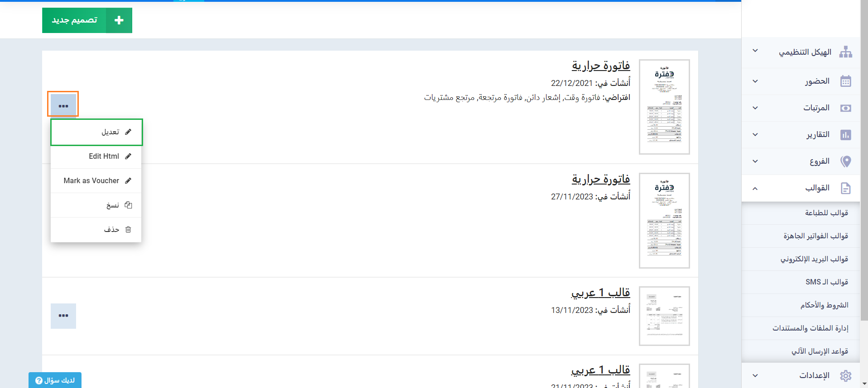Image resolution: width=868 pixels, height=388 pixels.
Task: Expand the الهيكل التنظيمي chevron
Action: pos(755,51)
